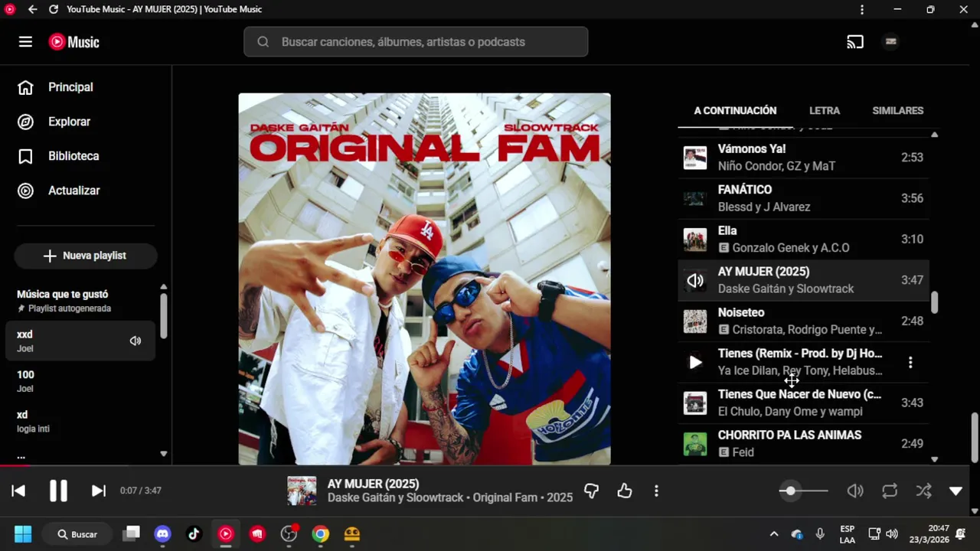The width and height of the screenshot is (980, 551).
Task: Click the YouTube Music logo
Action: [74, 42]
